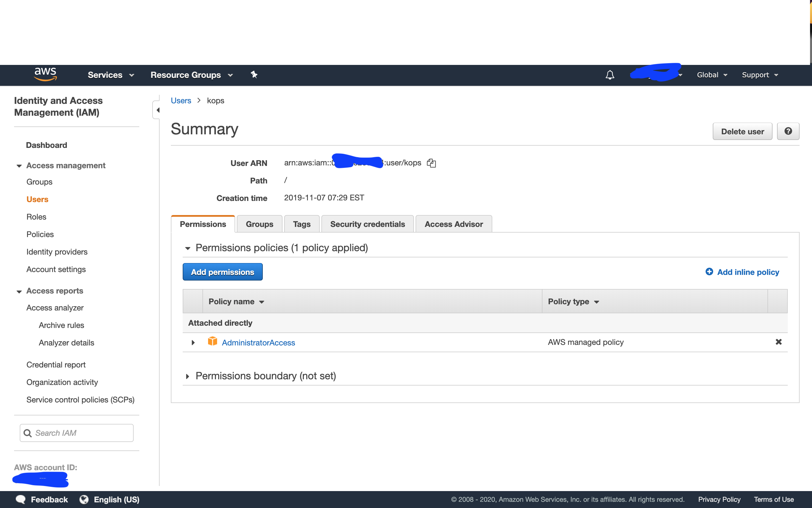
Task: Open the Security credentials tab
Action: click(367, 224)
